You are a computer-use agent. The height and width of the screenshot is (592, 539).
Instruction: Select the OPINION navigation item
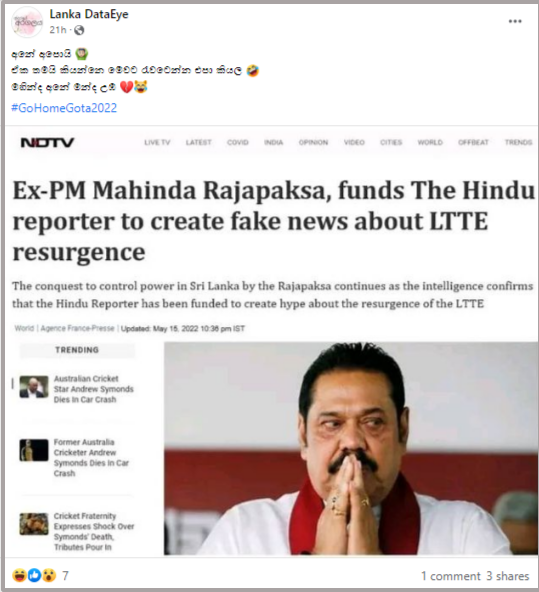pyautogui.click(x=313, y=142)
